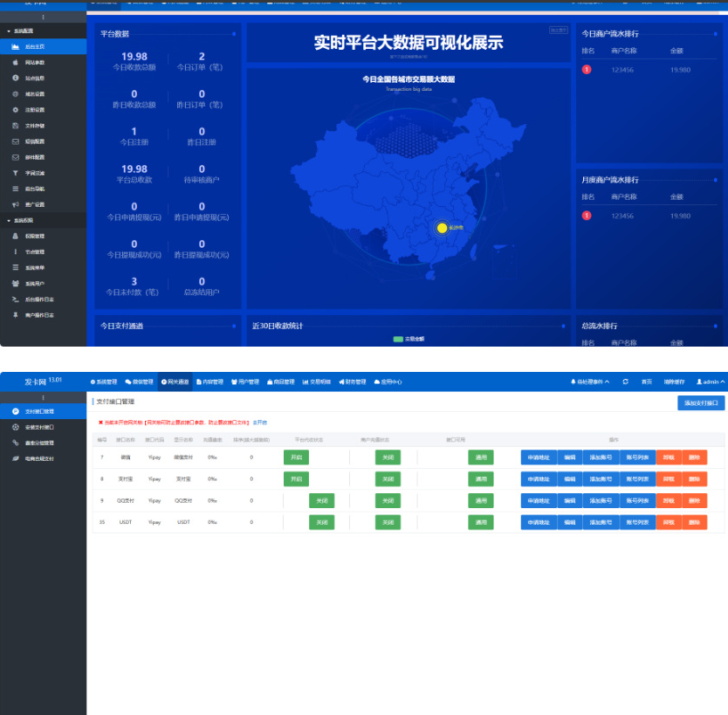Viewport: 728px width, 715px height.
Task: Click the pin icon for 商户操作日志
Action: coord(16,315)
